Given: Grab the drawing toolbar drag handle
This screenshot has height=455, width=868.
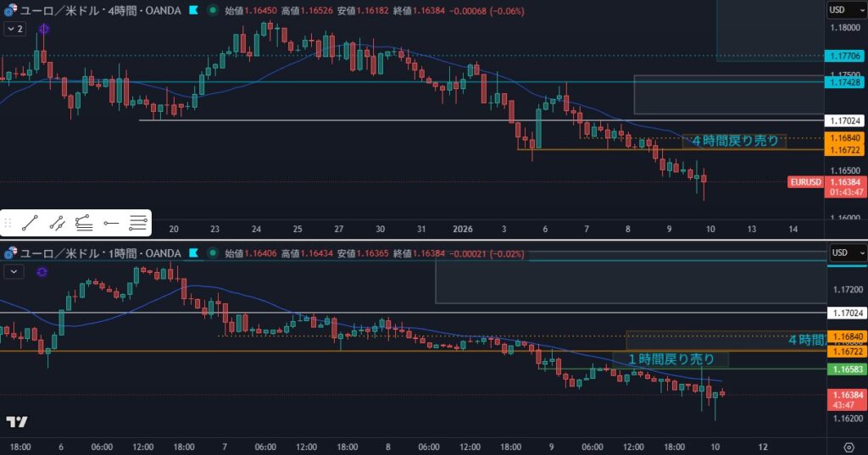Looking at the screenshot, I should (x=8, y=224).
